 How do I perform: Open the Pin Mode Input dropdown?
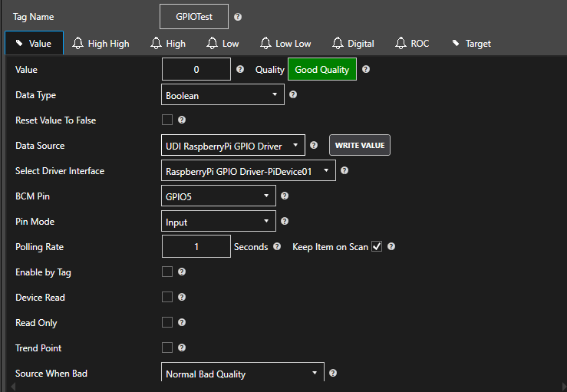(x=218, y=222)
